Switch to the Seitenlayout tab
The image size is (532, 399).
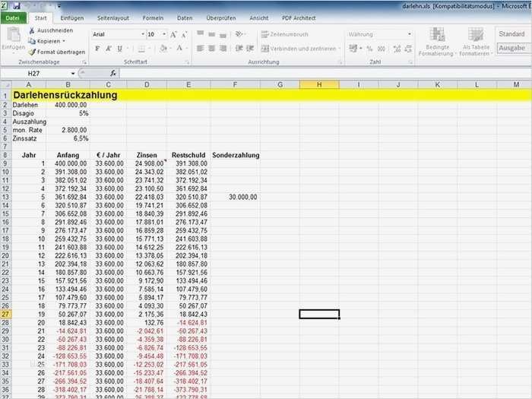[x=113, y=18]
